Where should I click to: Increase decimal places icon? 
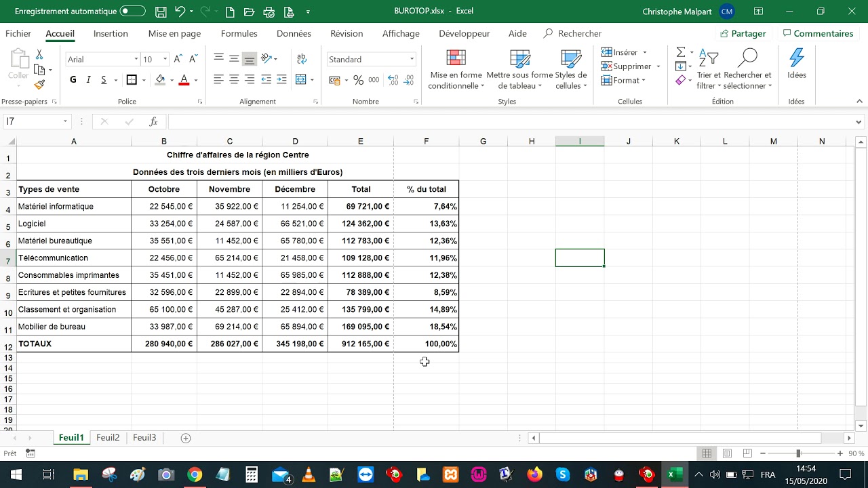pos(393,80)
